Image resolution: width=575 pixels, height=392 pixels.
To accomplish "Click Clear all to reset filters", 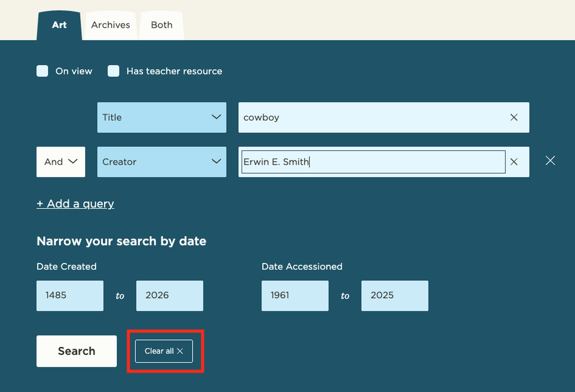I will point(163,351).
